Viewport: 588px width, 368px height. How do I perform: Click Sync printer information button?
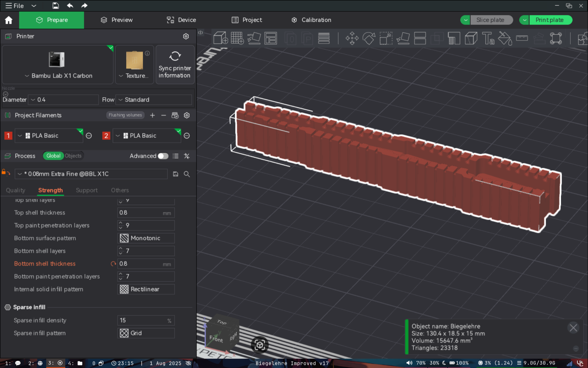click(175, 65)
